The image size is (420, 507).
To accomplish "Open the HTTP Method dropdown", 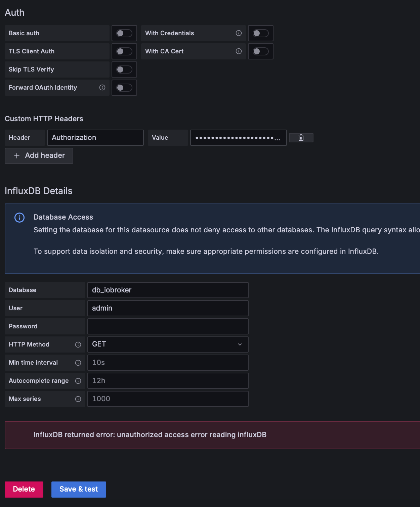I will pyautogui.click(x=168, y=344).
